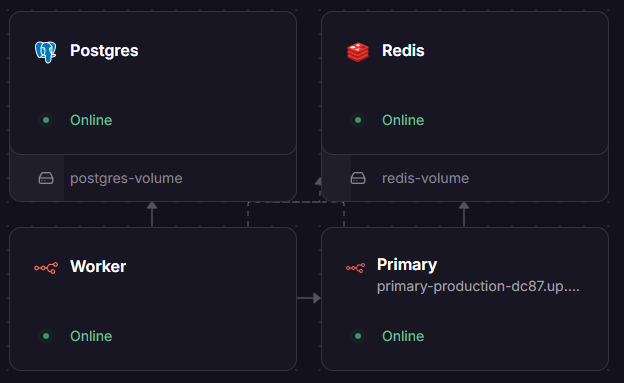624x383 pixels.
Task: Click the Online status text on Postgres
Action: coord(91,120)
